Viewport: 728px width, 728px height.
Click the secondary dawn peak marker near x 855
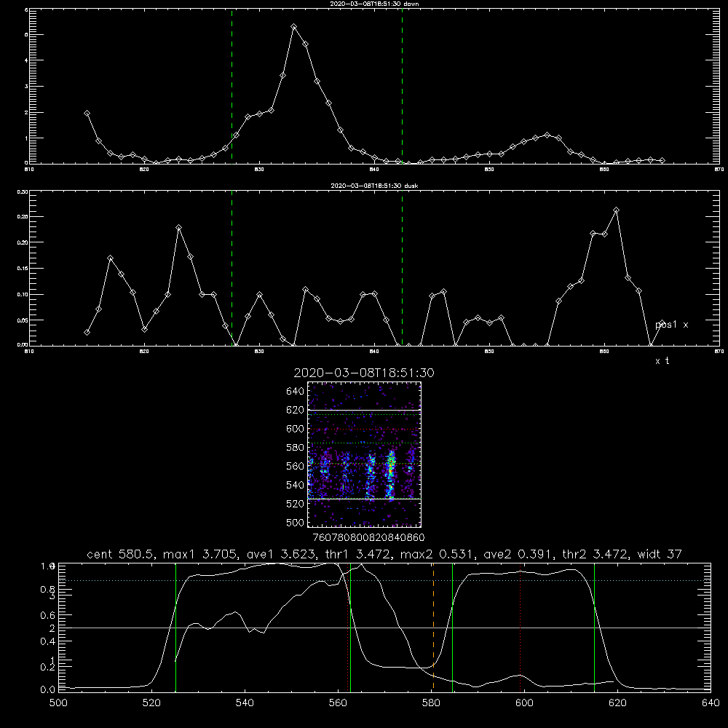point(547,135)
